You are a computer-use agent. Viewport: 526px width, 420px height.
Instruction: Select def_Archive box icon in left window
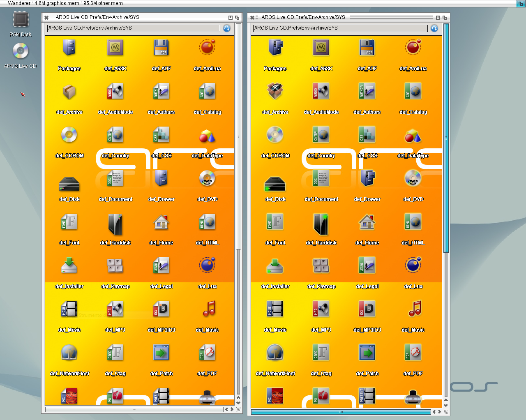[x=69, y=91]
